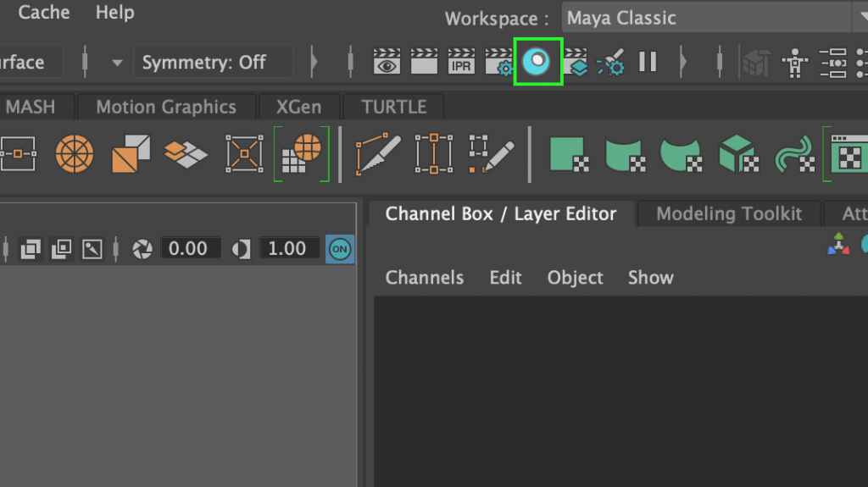Open the Workspace Maya Classic dropdown

(712, 18)
